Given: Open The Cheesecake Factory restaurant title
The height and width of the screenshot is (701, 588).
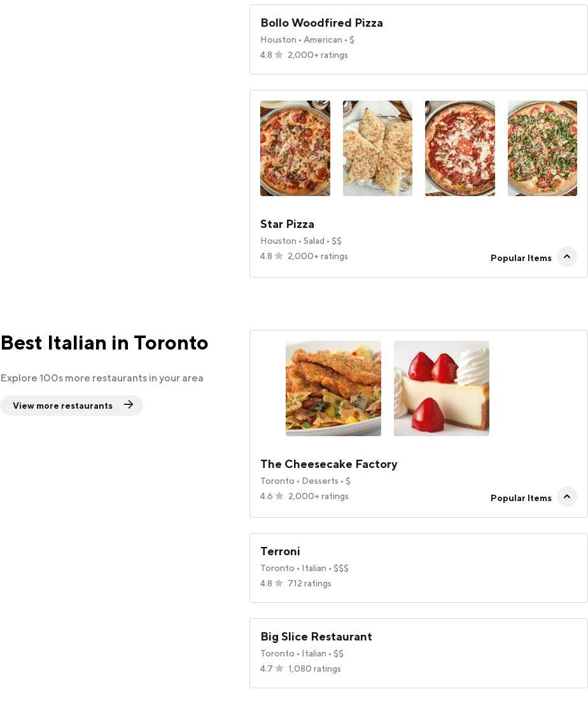Looking at the screenshot, I should click(328, 464).
